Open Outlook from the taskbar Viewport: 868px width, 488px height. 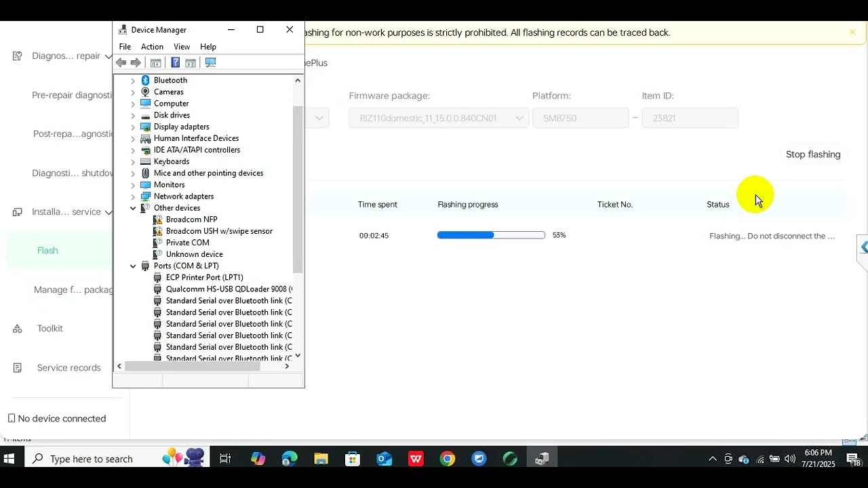[x=384, y=459]
